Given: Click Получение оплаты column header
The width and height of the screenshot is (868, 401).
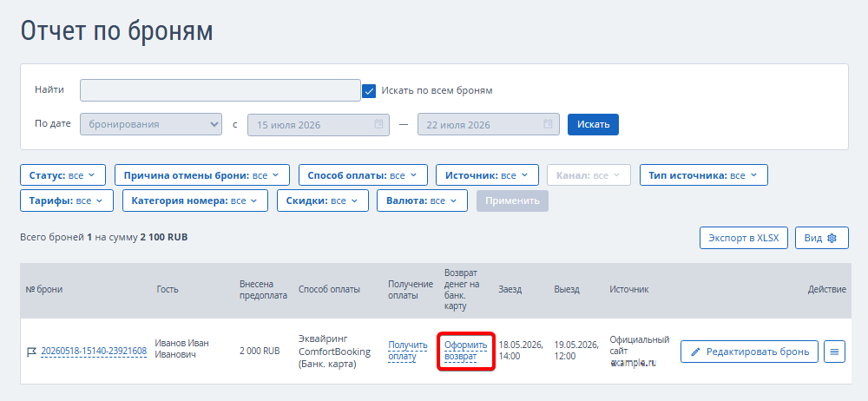Looking at the screenshot, I should coord(411,289).
